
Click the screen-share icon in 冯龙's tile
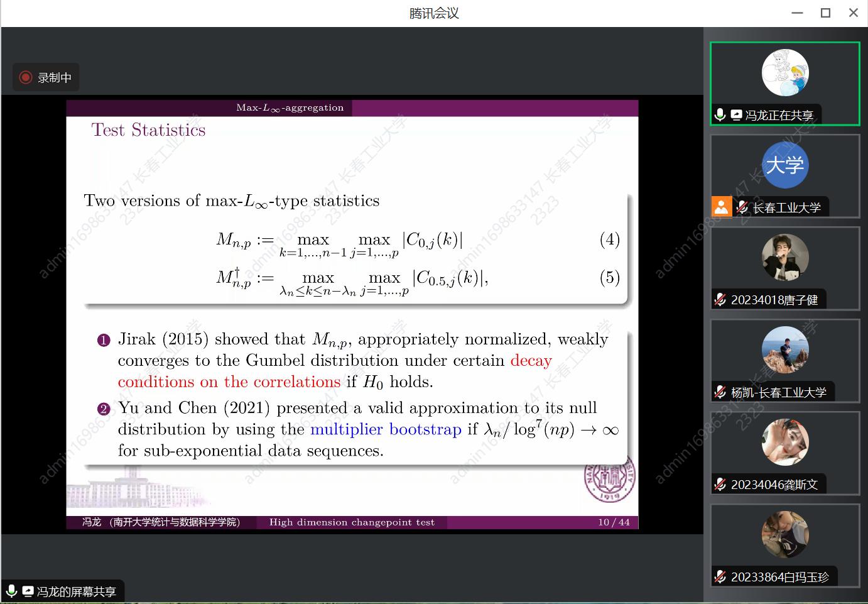(x=736, y=115)
